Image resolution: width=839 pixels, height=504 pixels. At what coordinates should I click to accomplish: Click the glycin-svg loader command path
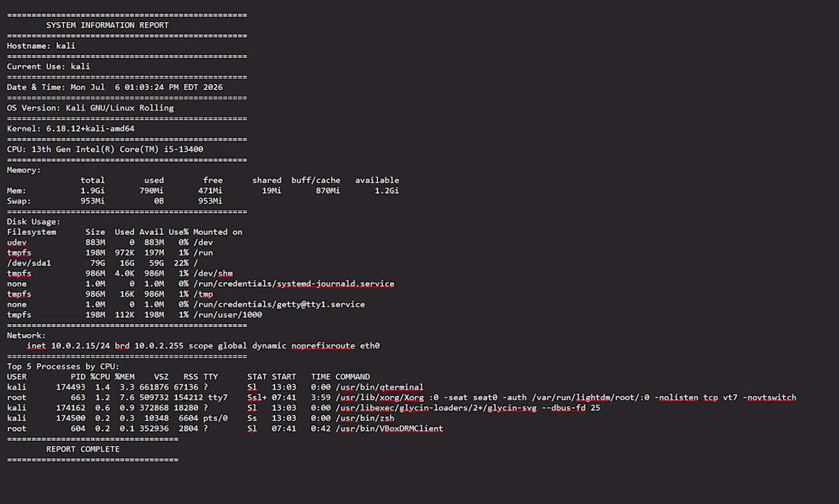pyautogui.click(x=436, y=408)
